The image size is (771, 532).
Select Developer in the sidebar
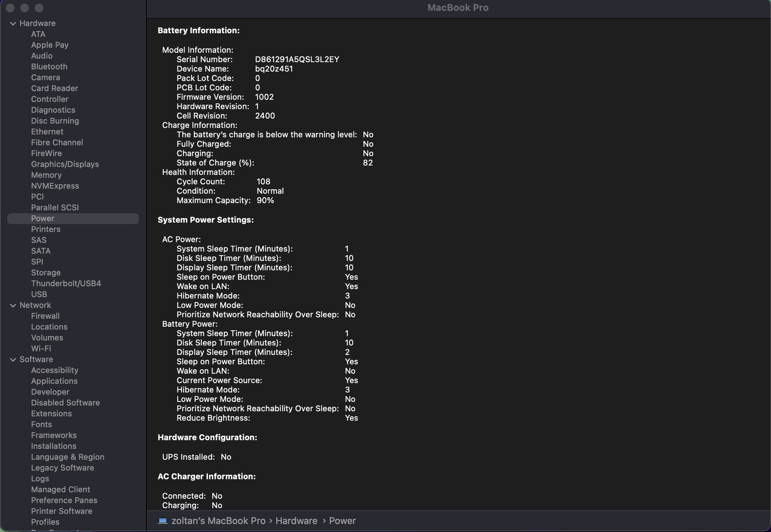50,392
